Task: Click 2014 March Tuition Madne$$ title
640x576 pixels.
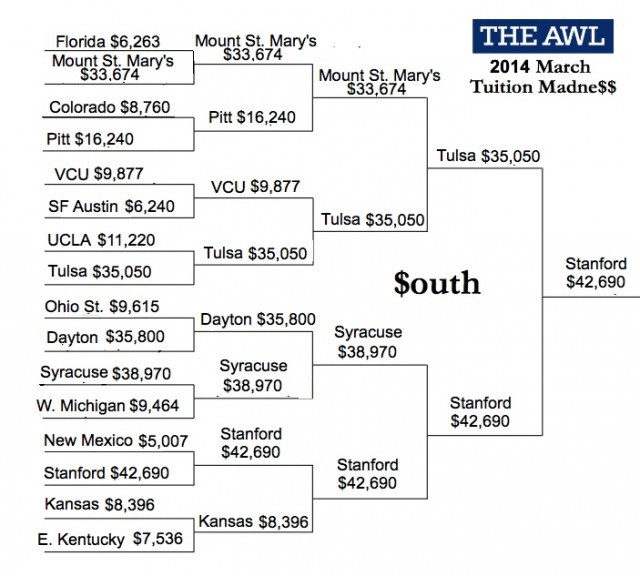Action: pos(543,77)
